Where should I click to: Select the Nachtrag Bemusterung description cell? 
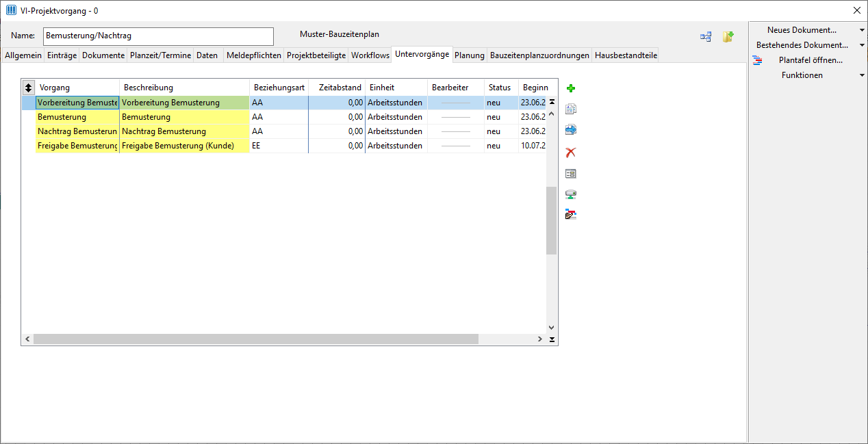tap(184, 131)
